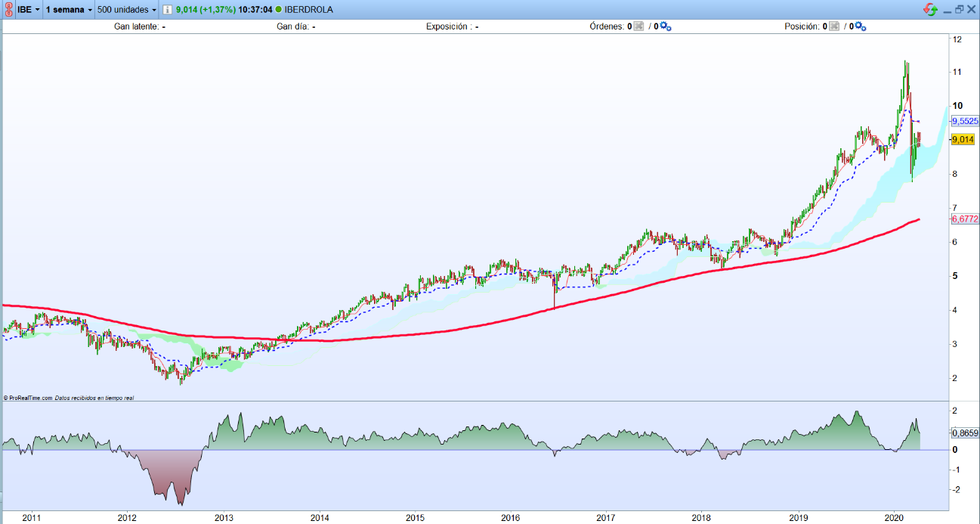
Task: Open the 1 semana timeframe dropdown
Action: 69,10
